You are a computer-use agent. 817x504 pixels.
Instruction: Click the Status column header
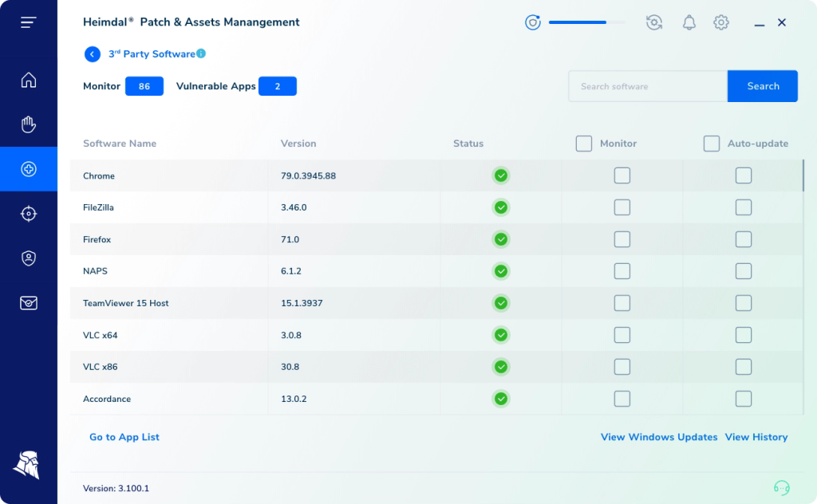(x=468, y=144)
